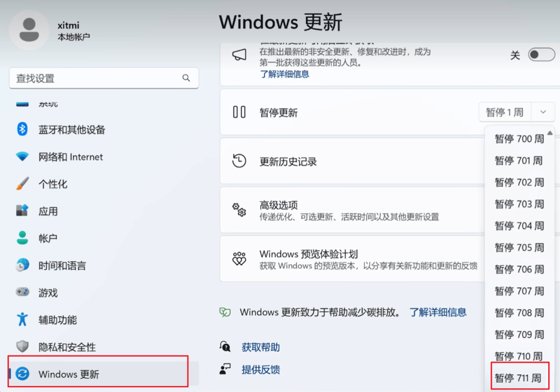Click the search magnifier icon
The height and width of the screenshot is (392, 560).
[186, 78]
